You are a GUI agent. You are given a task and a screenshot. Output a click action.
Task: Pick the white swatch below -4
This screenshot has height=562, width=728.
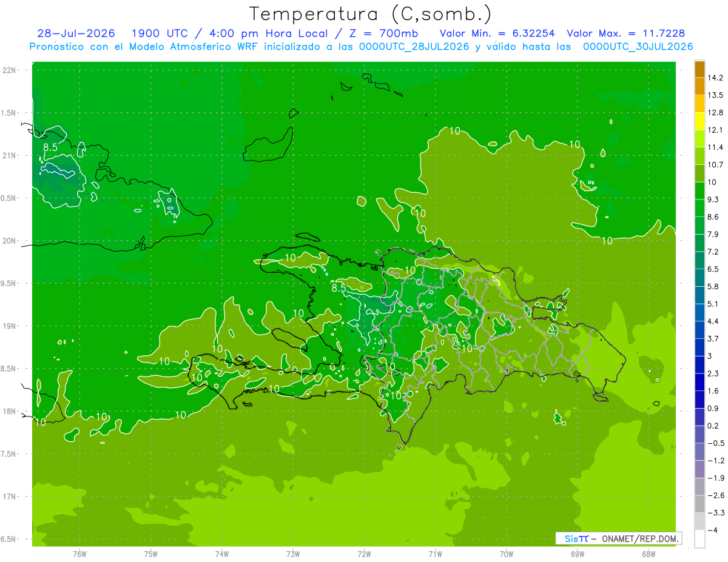699,539
